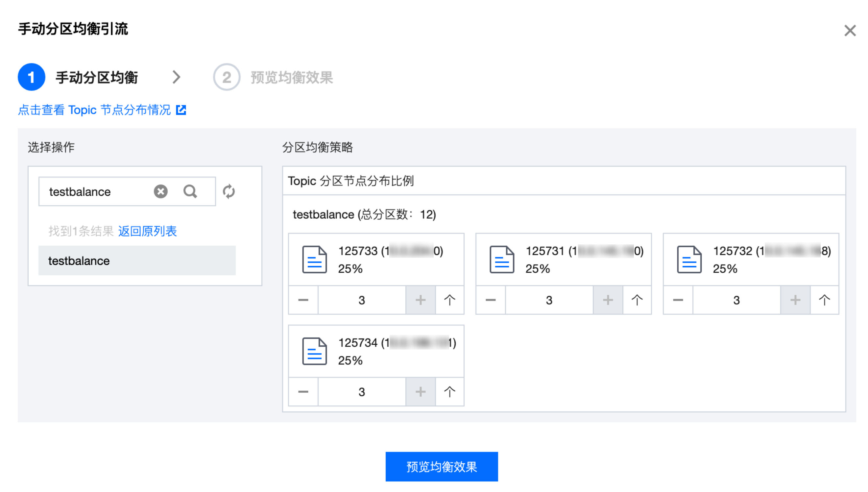
Task: Close the 手动分区均衡引流 dialog
Action: [850, 30]
